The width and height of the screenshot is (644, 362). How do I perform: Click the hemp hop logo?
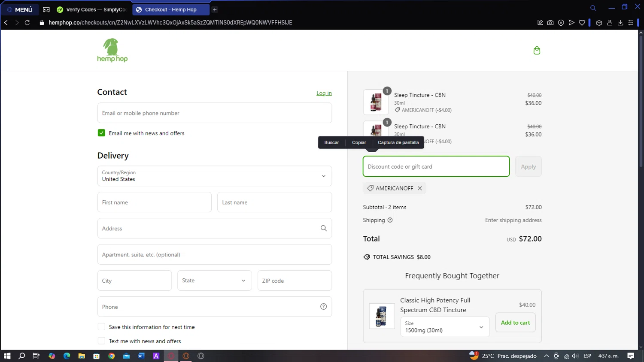pos(112,50)
